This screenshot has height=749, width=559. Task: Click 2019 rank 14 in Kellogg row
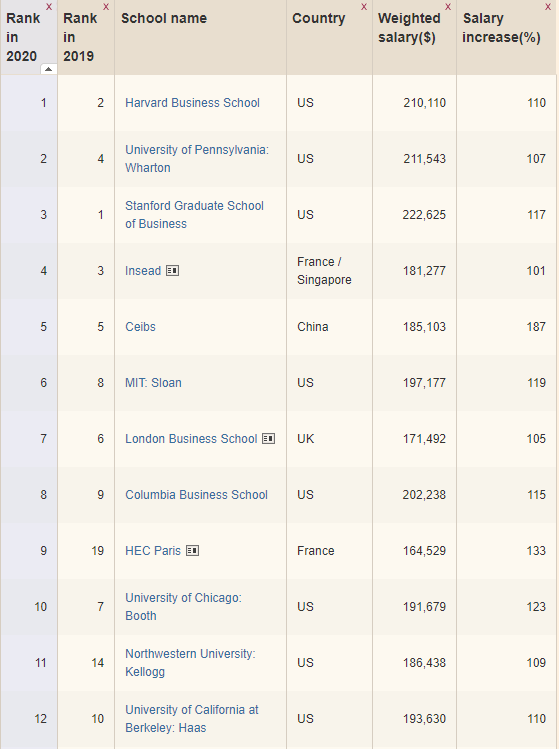(98, 663)
